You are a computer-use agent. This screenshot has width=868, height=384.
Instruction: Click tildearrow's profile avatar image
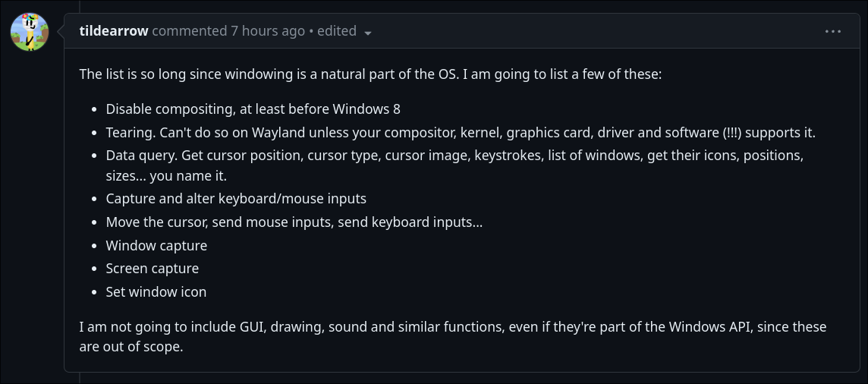[x=30, y=32]
